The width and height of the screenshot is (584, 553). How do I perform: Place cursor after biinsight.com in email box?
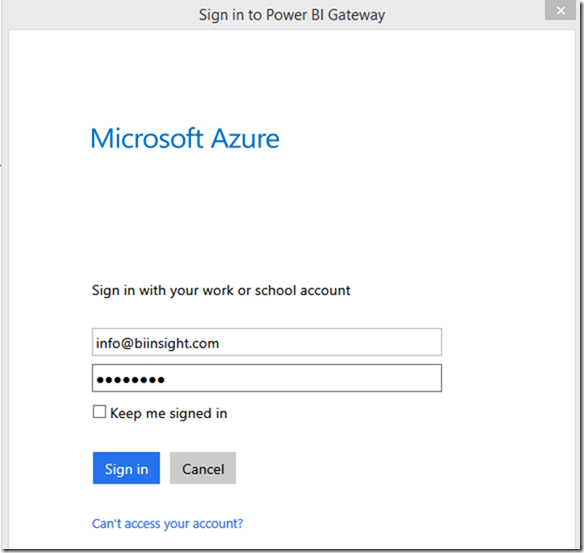(220, 343)
